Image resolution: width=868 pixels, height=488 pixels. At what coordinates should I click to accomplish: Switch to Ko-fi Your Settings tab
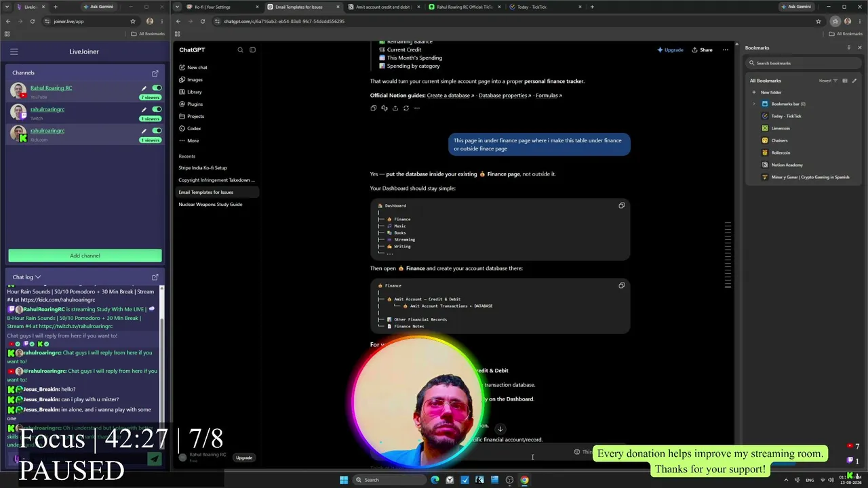pos(222,7)
